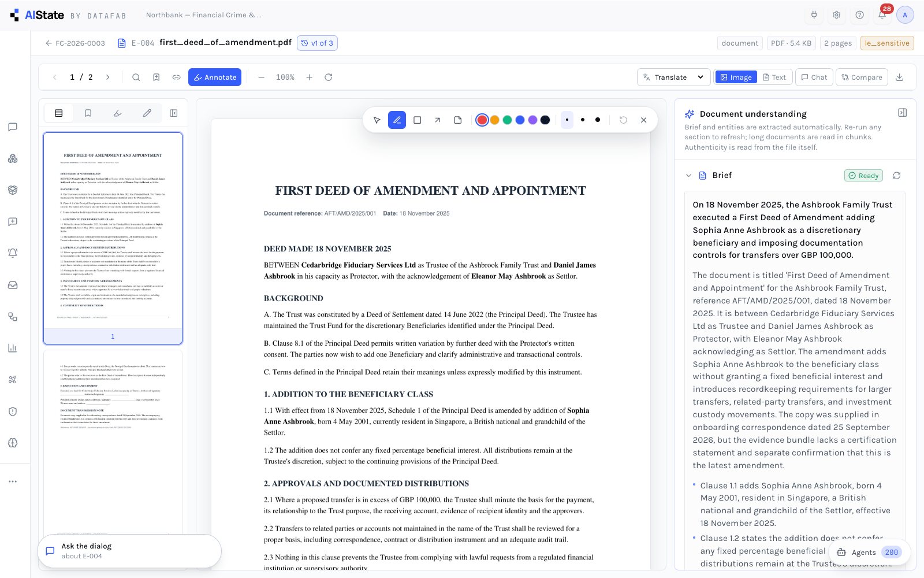Pick the smallest stroke width
924x578 pixels.
click(567, 120)
